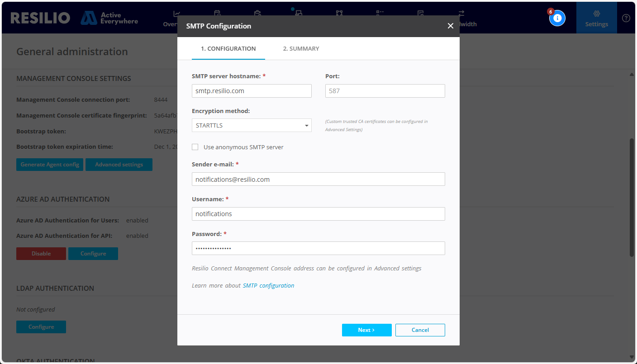
Task: Click the Bandwidth arrows icon in navigation
Action: point(461,14)
